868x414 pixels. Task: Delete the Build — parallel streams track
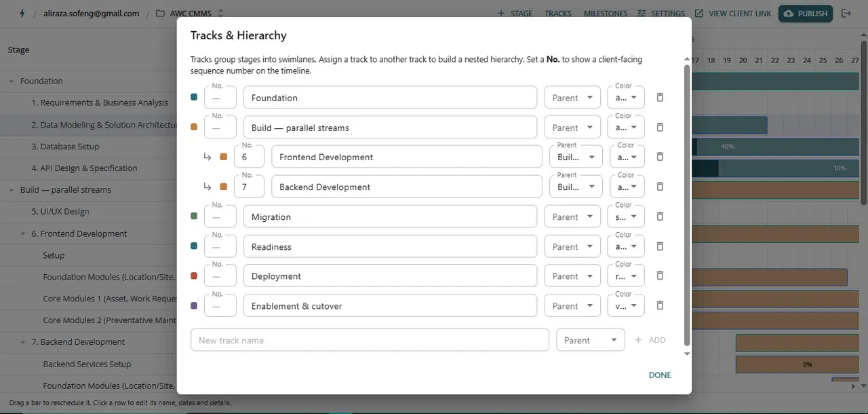[x=660, y=128]
